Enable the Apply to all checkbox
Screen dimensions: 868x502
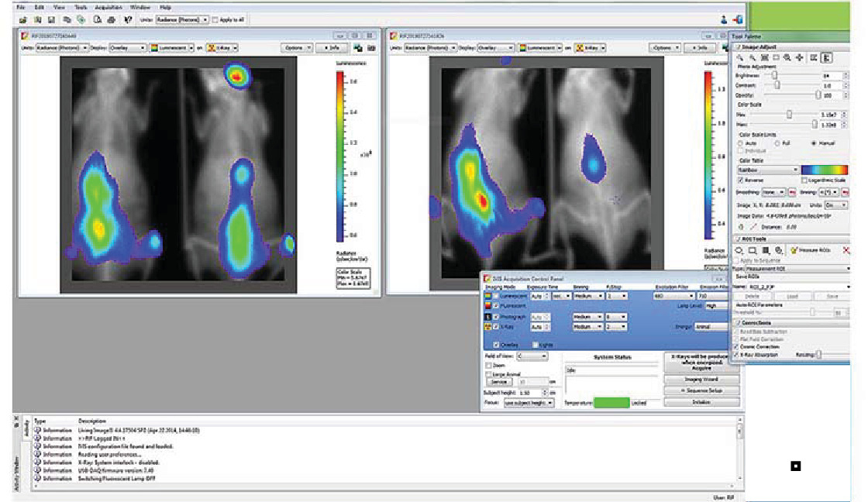coord(215,19)
